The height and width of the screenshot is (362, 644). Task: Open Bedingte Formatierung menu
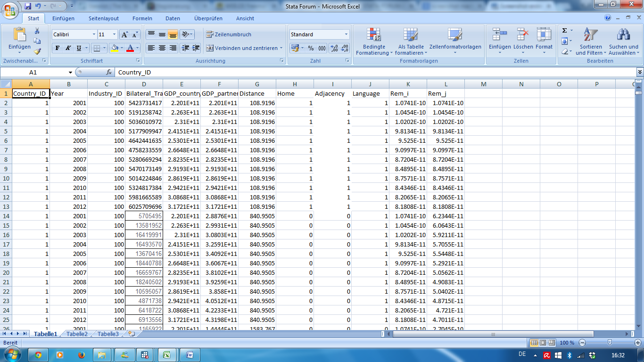(374, 41)
